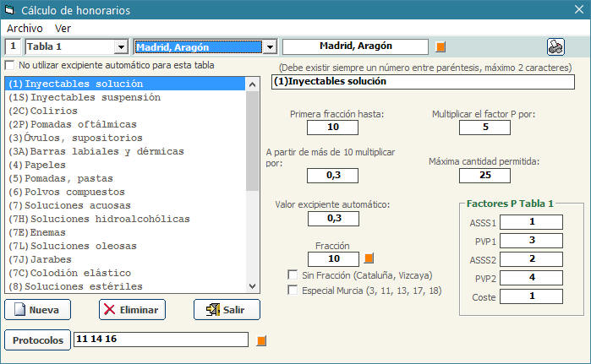This screenshot has height=364, width=591.
Task: Open the Ver menu
Action: [63, 28]
